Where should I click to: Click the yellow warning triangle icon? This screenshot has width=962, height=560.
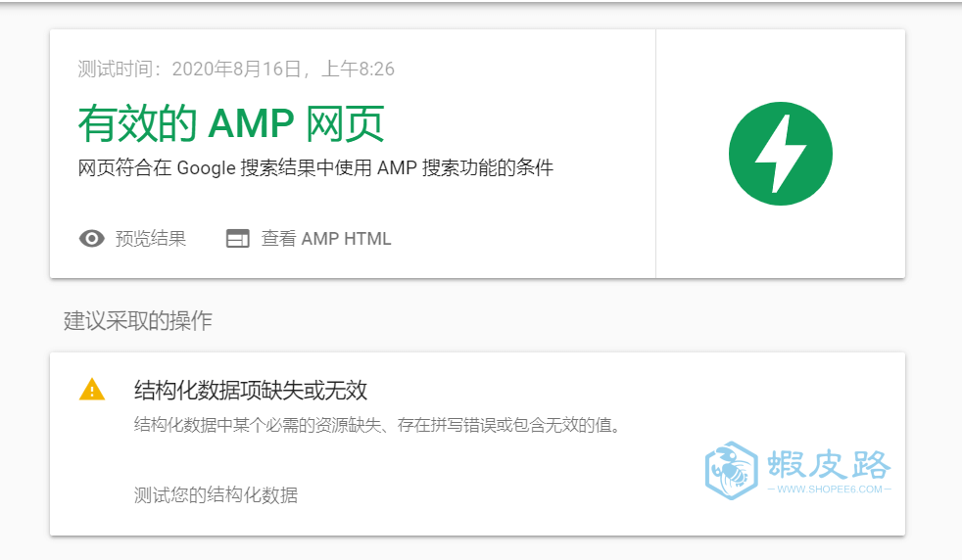pyautogui.click(x=92, y=390)
